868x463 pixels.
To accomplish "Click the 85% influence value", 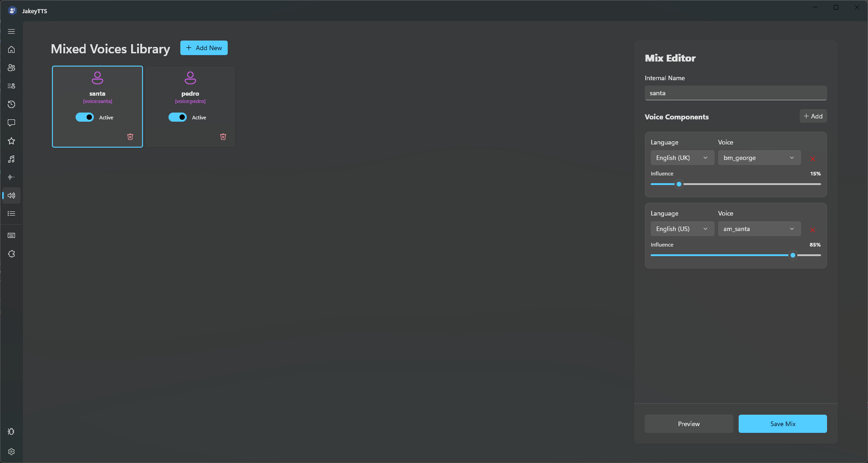I will 815,245.
